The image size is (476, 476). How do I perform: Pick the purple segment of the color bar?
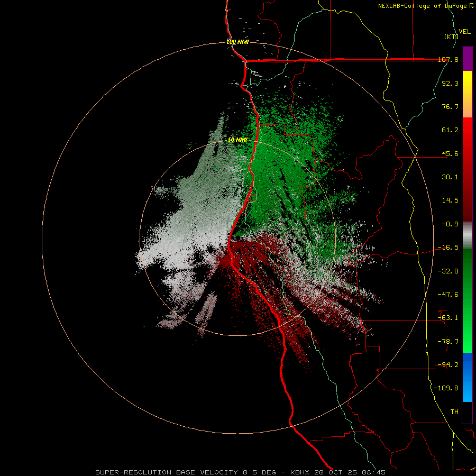[x=467, y=59]
